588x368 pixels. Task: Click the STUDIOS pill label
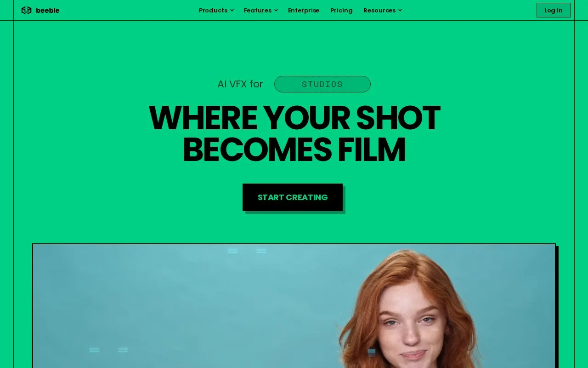(x=322, y=84)
